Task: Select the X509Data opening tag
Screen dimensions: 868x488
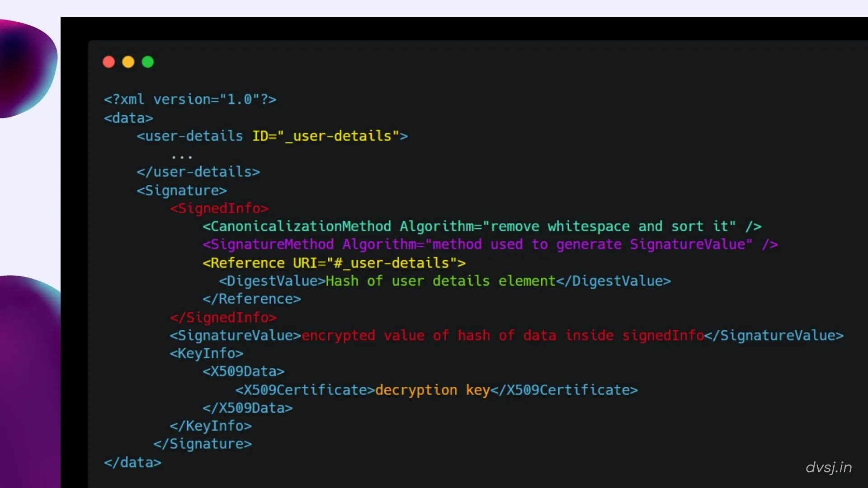Action: [x=244, y=371]
